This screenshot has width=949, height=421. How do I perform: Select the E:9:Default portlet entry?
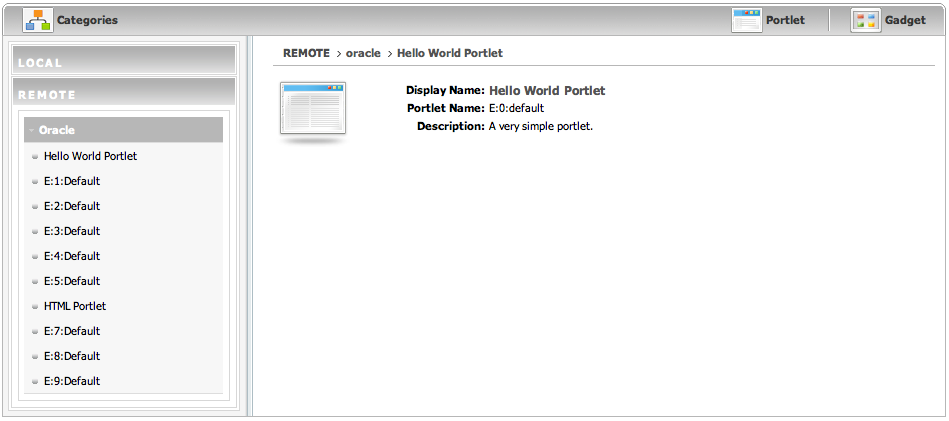tap(72, 381)
